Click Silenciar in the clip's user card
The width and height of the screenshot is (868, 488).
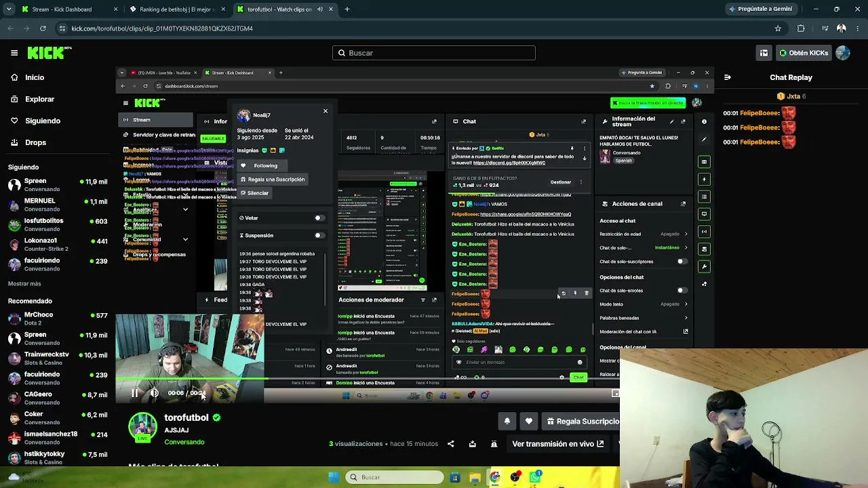255,193
